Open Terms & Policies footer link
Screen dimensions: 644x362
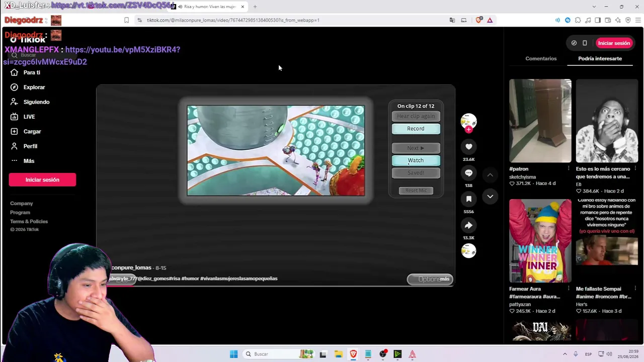tap(29, 222)
